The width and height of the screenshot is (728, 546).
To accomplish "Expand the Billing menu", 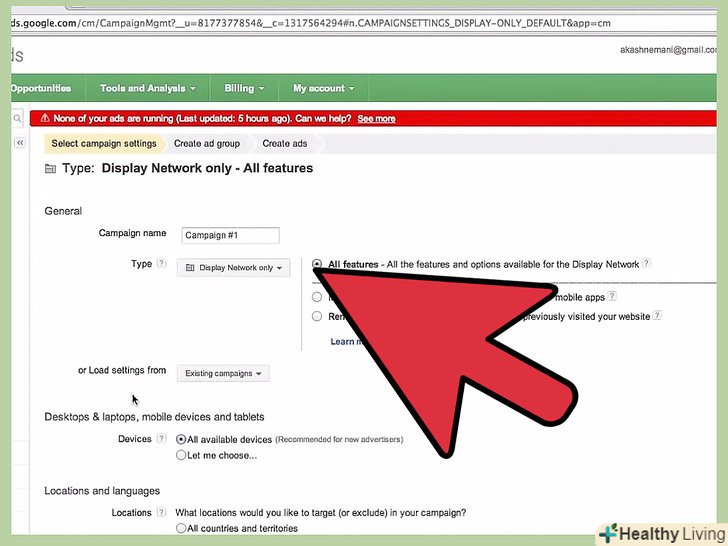I will [x=244, y=88].
